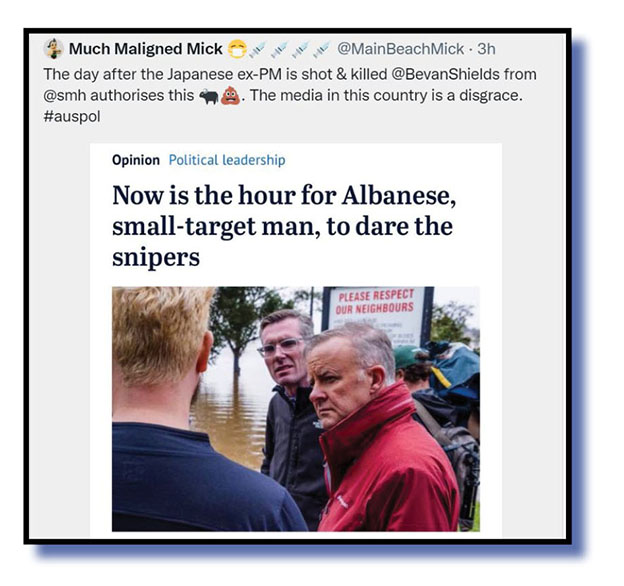
Task: Open the @MainBeachMick handle link
Action: pos(400,49)
